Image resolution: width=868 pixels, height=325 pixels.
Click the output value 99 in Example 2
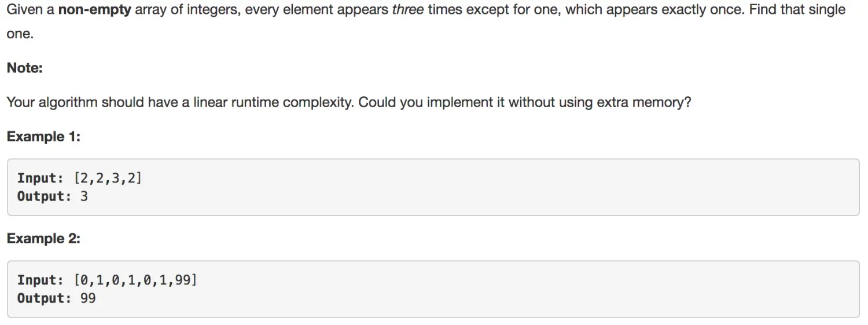tap(88, 299)
